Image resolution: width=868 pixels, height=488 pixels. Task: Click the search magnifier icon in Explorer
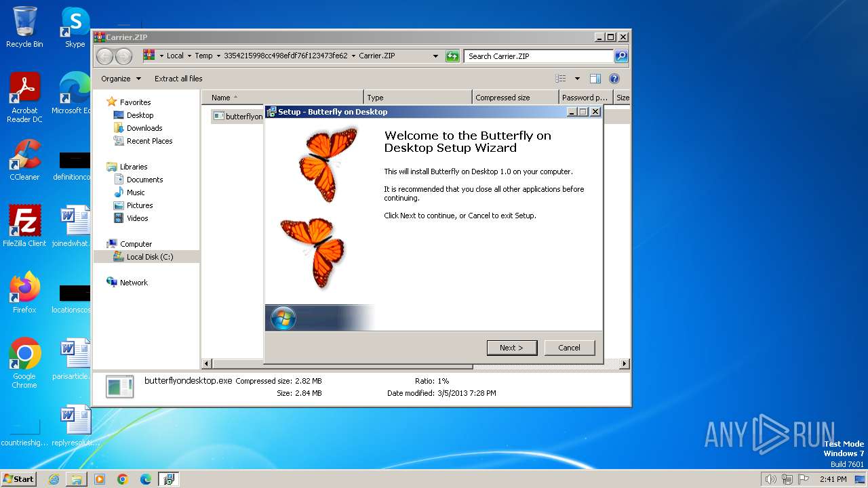[x=620, y=56]
